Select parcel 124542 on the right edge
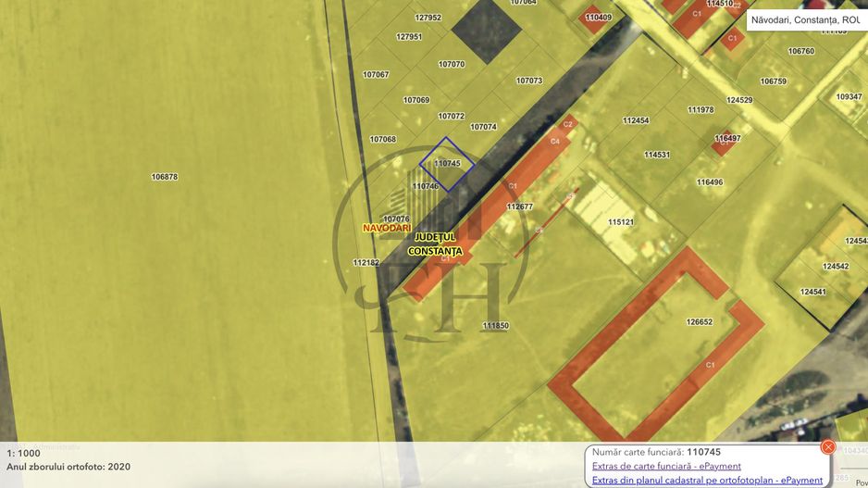 coord(836,267)
